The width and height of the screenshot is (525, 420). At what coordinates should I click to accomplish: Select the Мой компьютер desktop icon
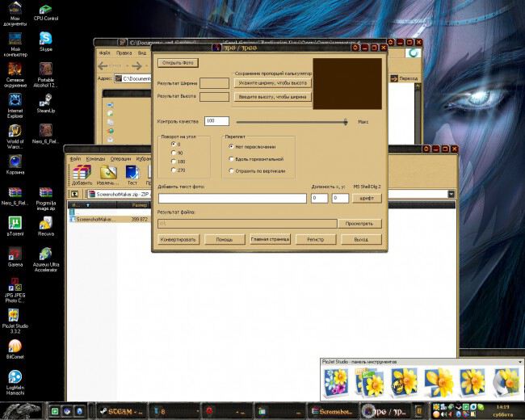coord(15,44)
